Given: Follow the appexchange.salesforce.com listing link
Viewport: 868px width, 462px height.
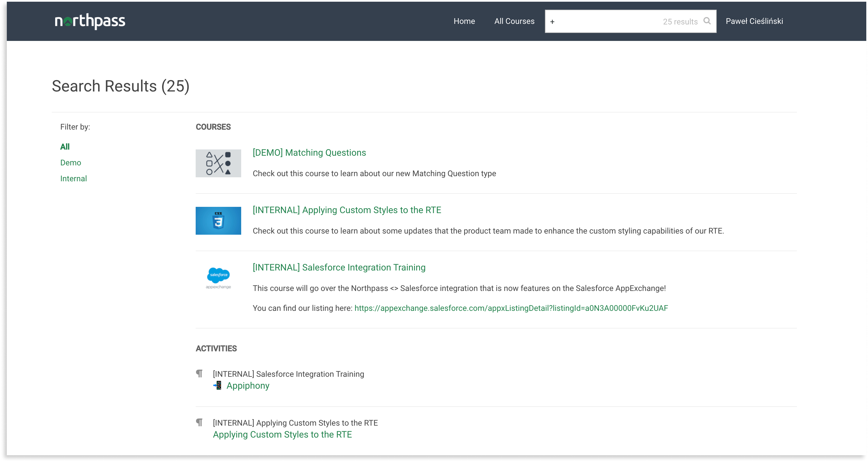Looking at the screenshot, I should pos(511,308).
